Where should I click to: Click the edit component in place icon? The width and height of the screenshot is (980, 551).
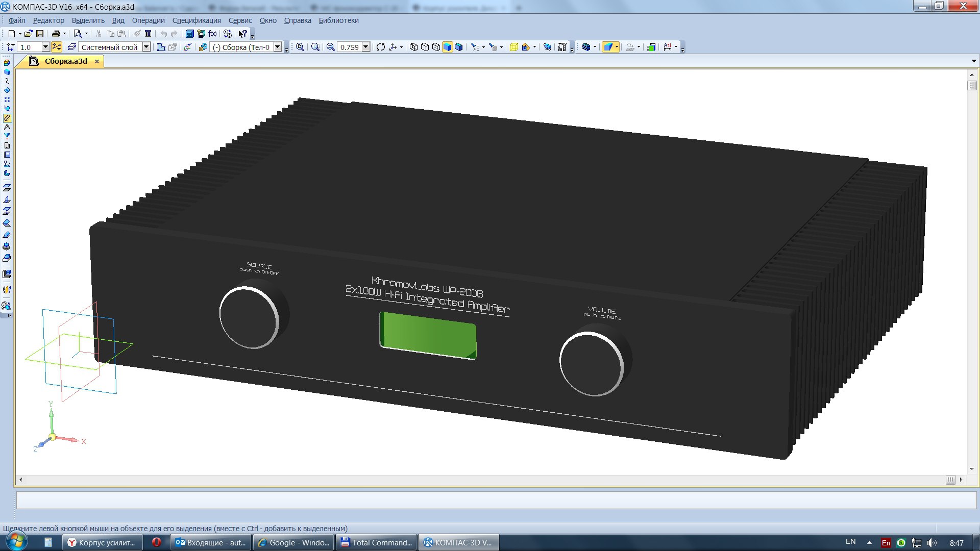coord(173,47)
